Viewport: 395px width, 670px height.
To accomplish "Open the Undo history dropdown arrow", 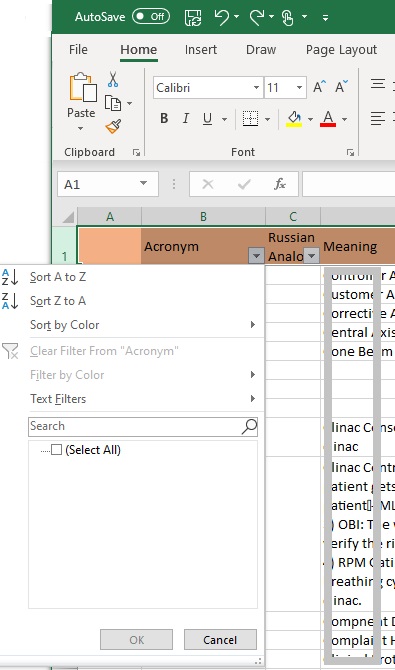I will click(x=236, y=17).
